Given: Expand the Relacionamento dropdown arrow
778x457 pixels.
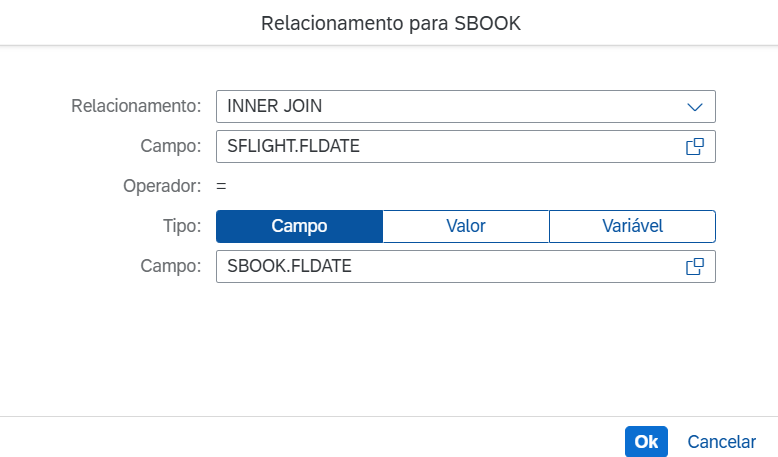Looking at the screenshot, I should (695, 106).
